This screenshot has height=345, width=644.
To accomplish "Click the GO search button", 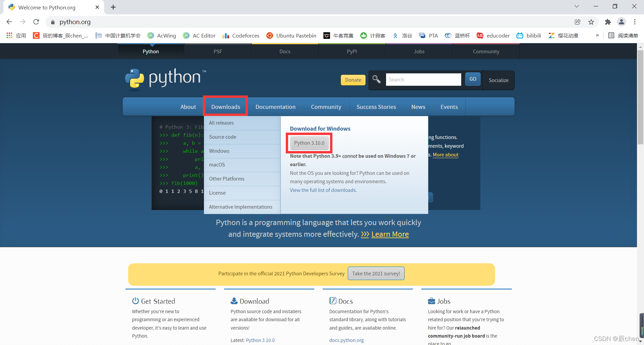I will pos(473,79).
